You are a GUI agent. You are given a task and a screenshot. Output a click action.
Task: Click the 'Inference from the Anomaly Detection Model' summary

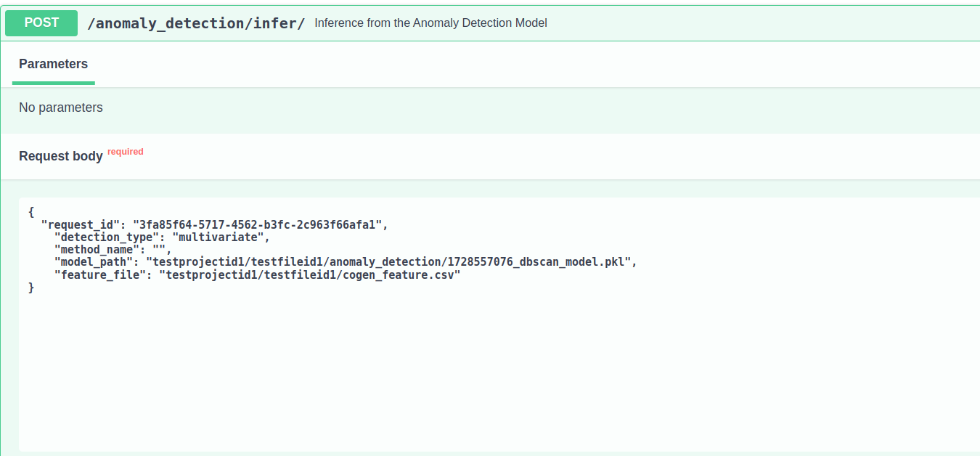tap(430, 23)
